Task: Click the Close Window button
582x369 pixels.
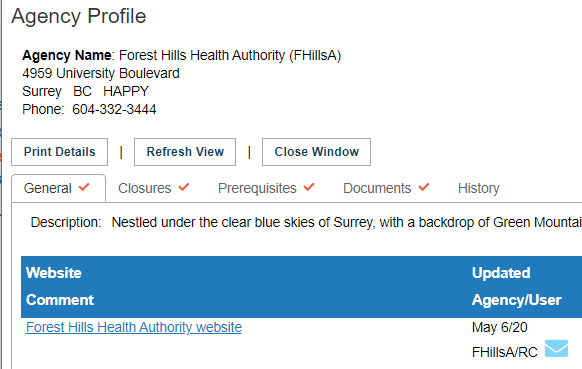Action: [x=316, y=152]
